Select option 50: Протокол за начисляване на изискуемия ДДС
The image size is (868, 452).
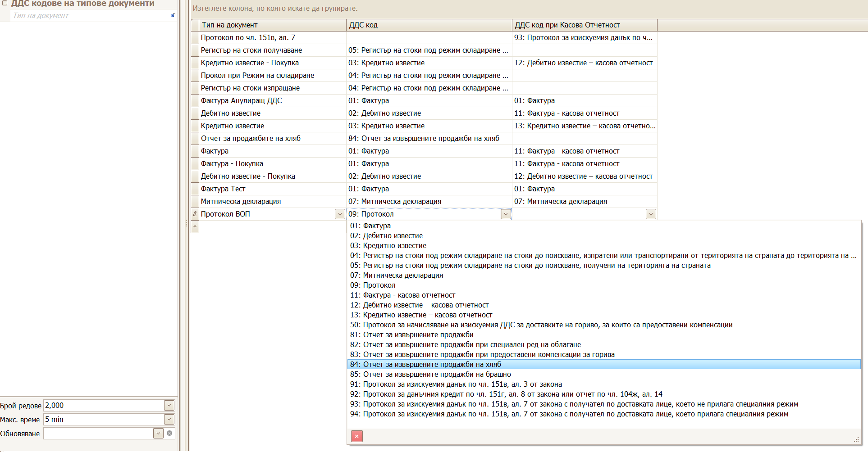click(x=604, y=325)
